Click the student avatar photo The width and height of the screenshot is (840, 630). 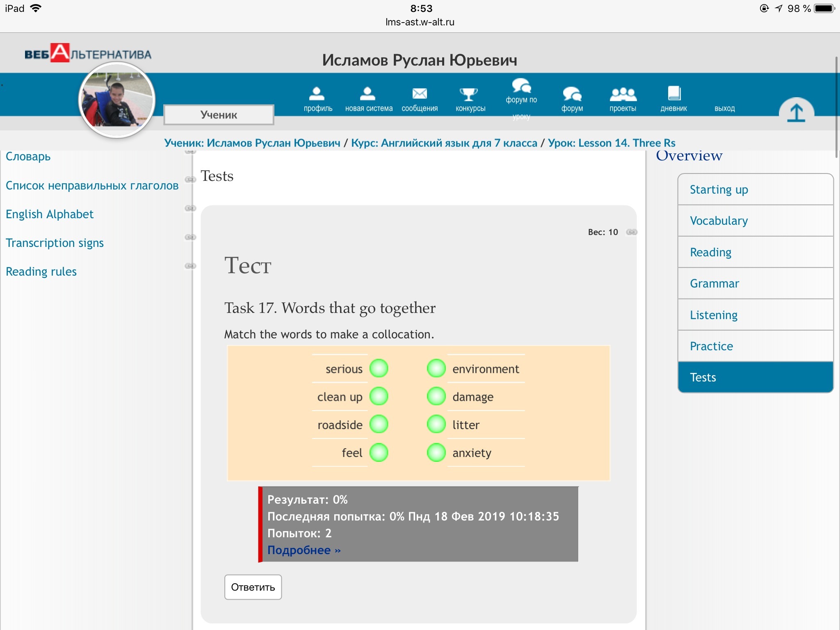click(117, 100)
